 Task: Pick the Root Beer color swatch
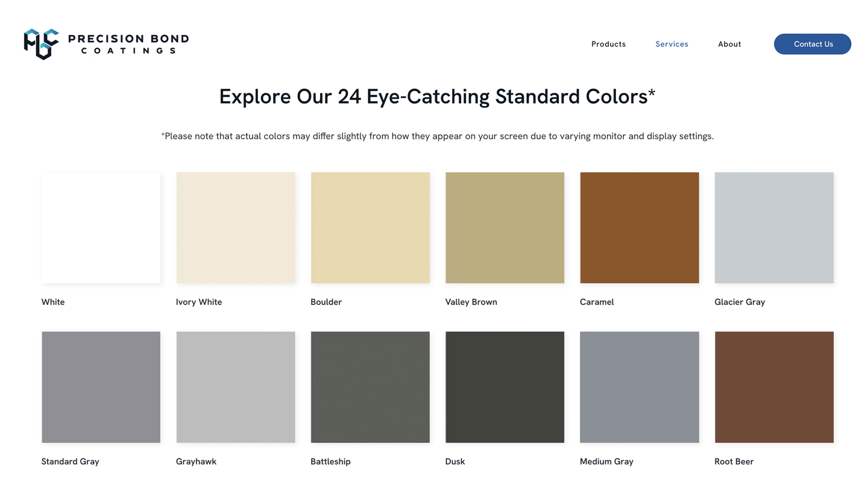pos(774,387)
